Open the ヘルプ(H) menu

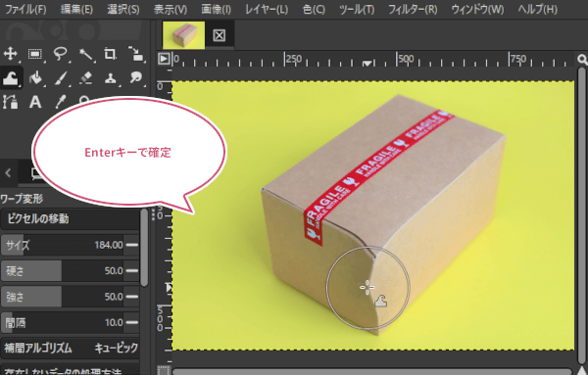[537, 9]
